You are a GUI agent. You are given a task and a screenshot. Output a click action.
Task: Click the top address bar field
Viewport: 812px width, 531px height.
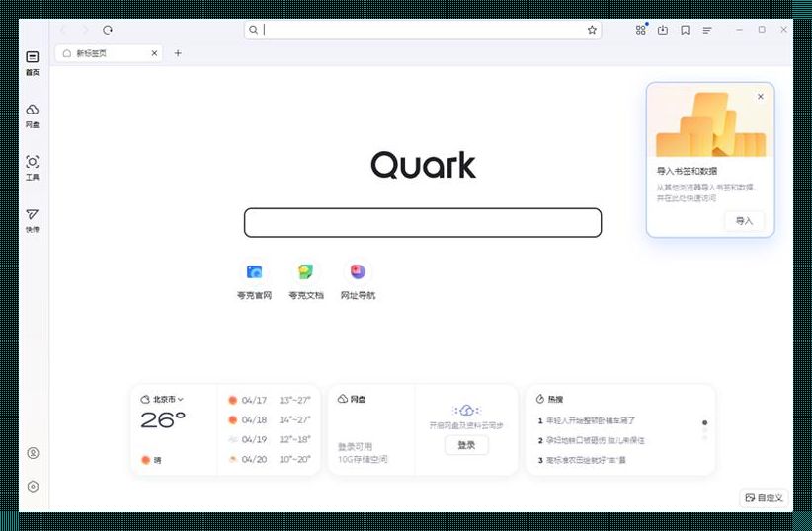(423, 30)
